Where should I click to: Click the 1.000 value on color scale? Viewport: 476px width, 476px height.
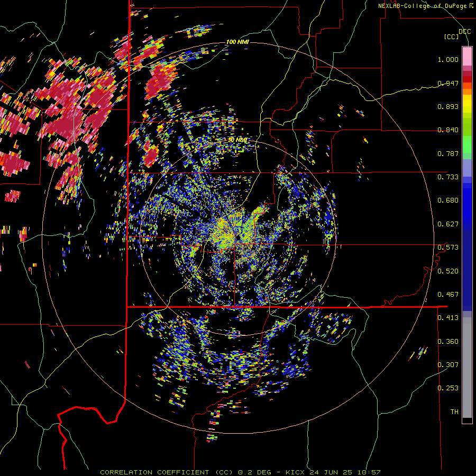[448, 59]
